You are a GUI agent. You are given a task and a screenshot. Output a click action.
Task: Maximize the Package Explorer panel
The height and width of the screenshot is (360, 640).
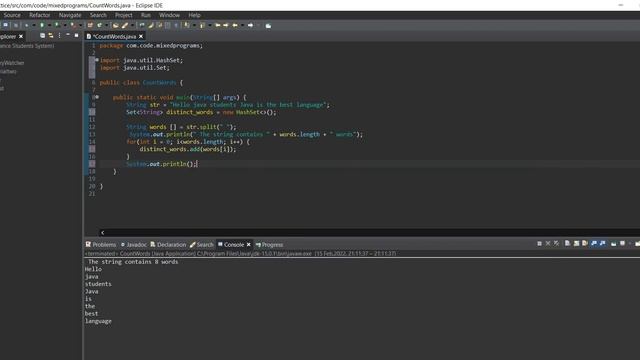pyautogui.click(x=76, y=36)
